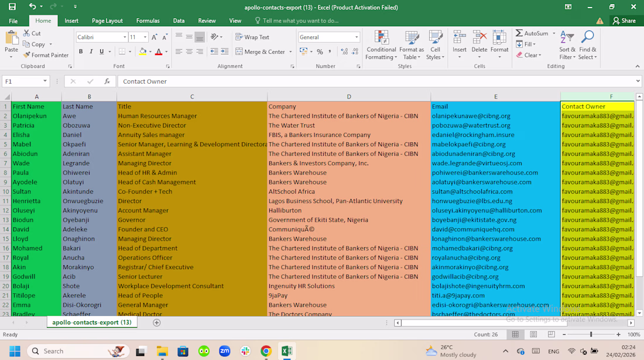
Task: Switch to the Formulas tab
Action: (148, 20)
